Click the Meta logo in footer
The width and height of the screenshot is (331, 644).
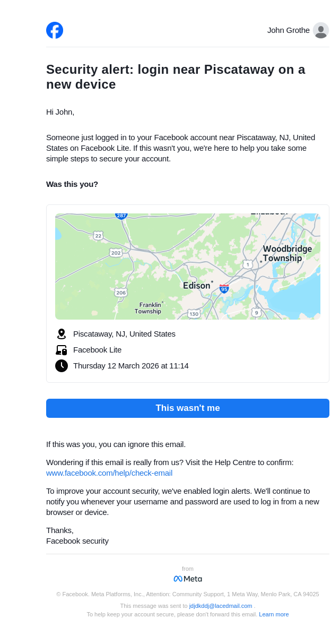[x=188, y=579]
